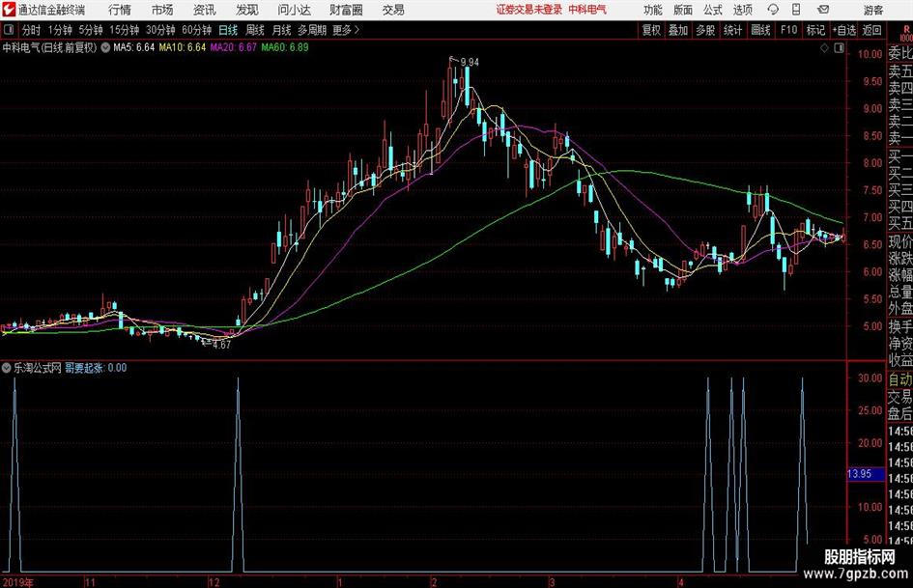Image resolution: width=913 pixels, height=588 pixels.
Task: Click the diamond icon atop chart
Action: (x=824, y=48)
